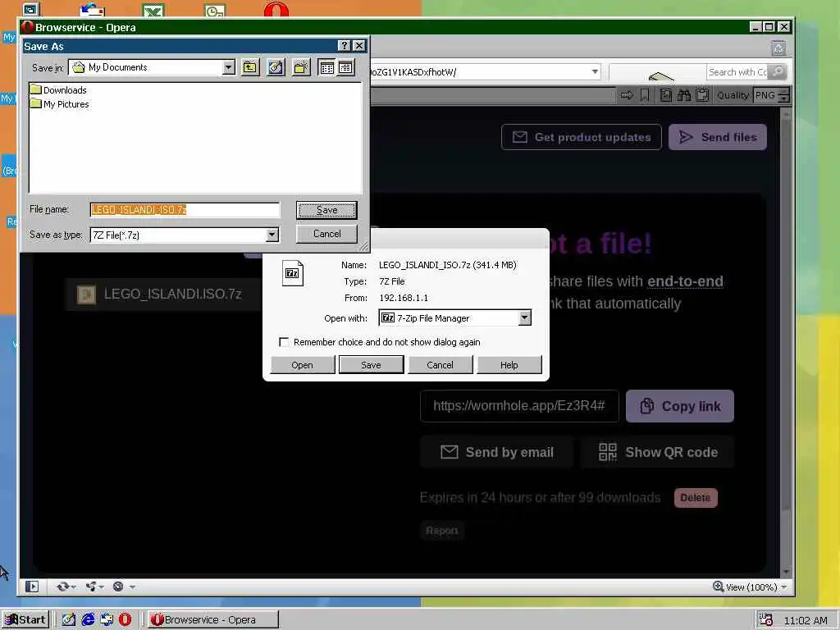Cancel the Save As dialog
840x630 pixels.
pos(326,234)
